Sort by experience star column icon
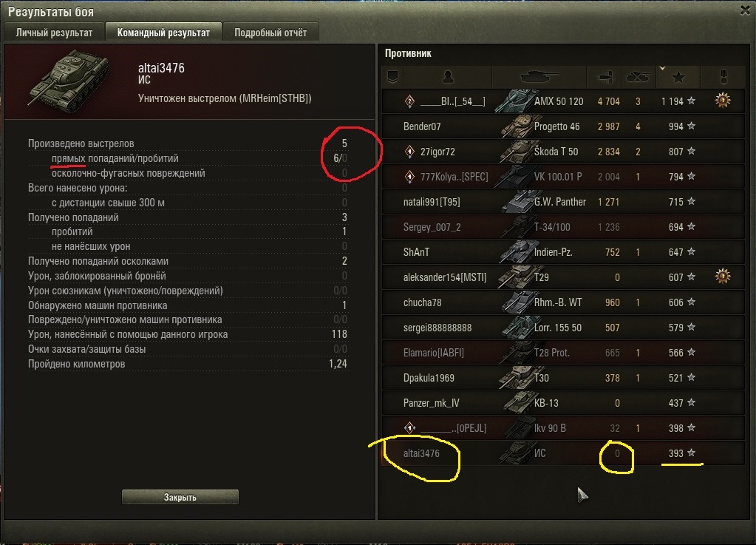 (678, 77)
